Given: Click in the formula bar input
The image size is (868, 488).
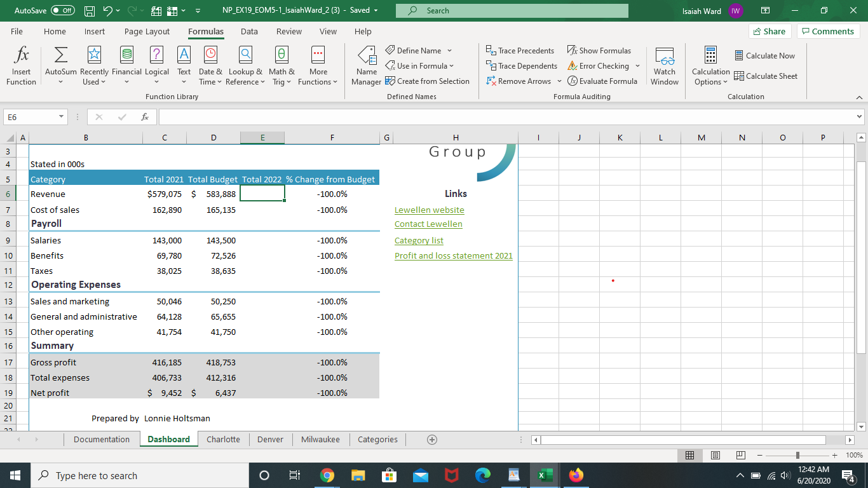Looking at the screenshot, I should pos(506,117).
